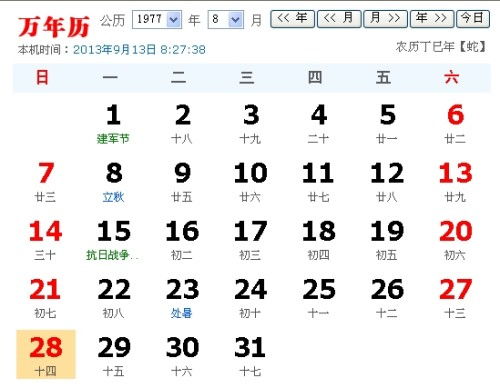Select Saturday date 13 with lunar 廿九
The image size is (500, 388).
455,182
